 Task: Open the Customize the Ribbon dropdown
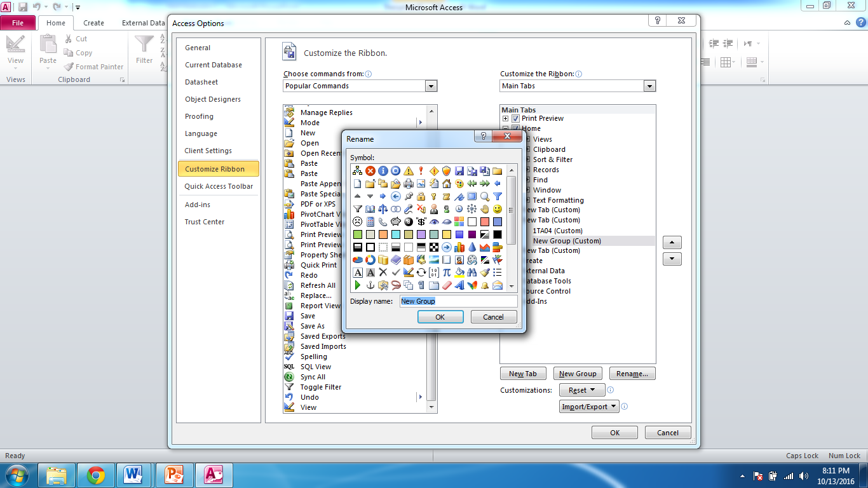[649, 86]
